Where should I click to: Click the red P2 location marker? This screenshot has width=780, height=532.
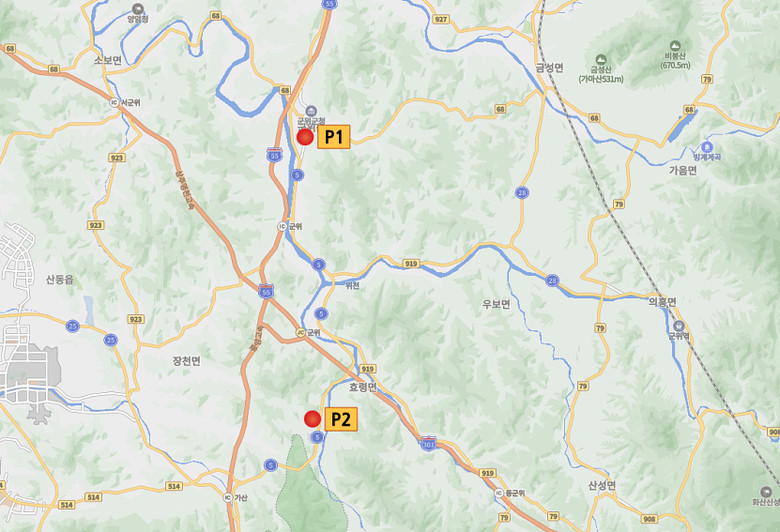point(312,419)
